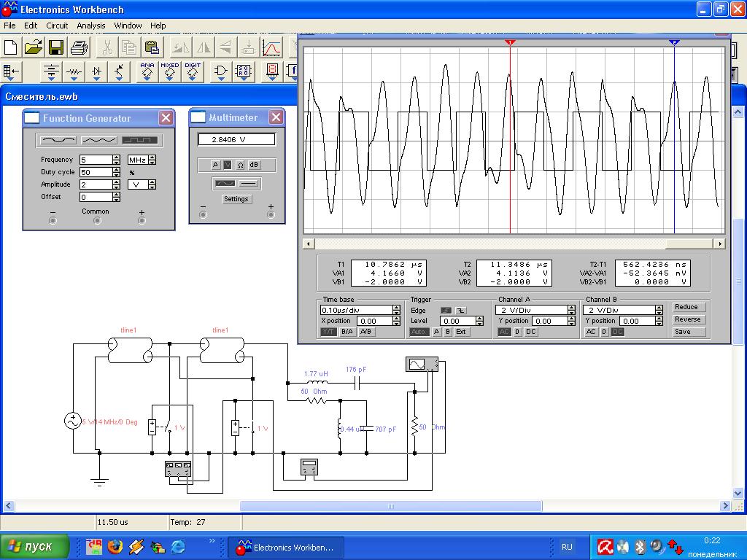Open the Windows Start (пуск) menu
This screenshot has height=560, width=747.
tap(34, 547)
